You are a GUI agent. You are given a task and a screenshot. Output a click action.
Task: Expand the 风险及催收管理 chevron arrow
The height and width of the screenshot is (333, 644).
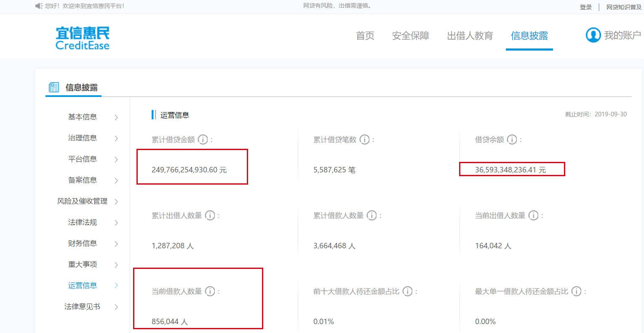pyautogui.click(x=116, y=201)
